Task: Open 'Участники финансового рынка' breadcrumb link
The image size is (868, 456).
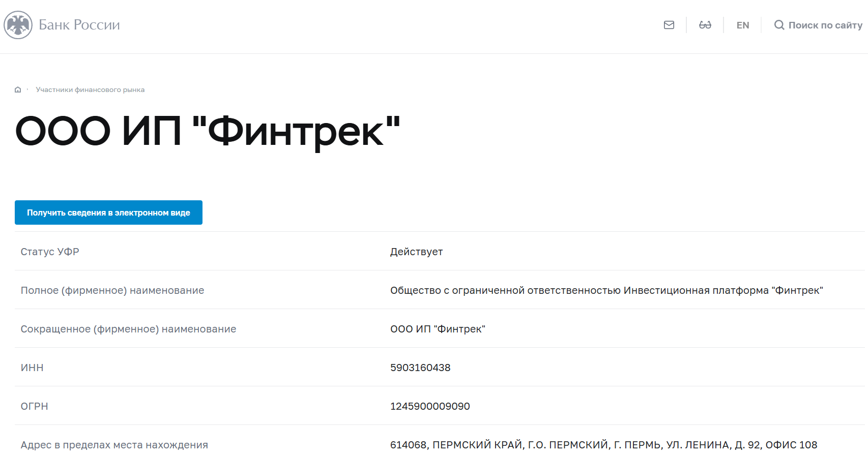Action: click(90, 89)
